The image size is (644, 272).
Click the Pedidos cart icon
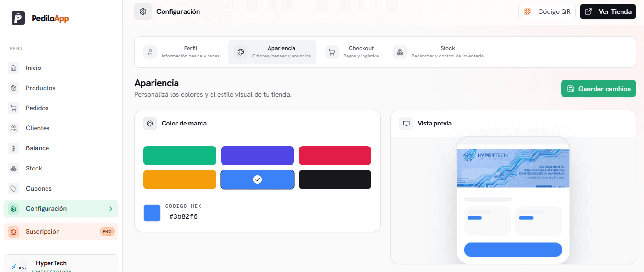(x=13, y=108)
